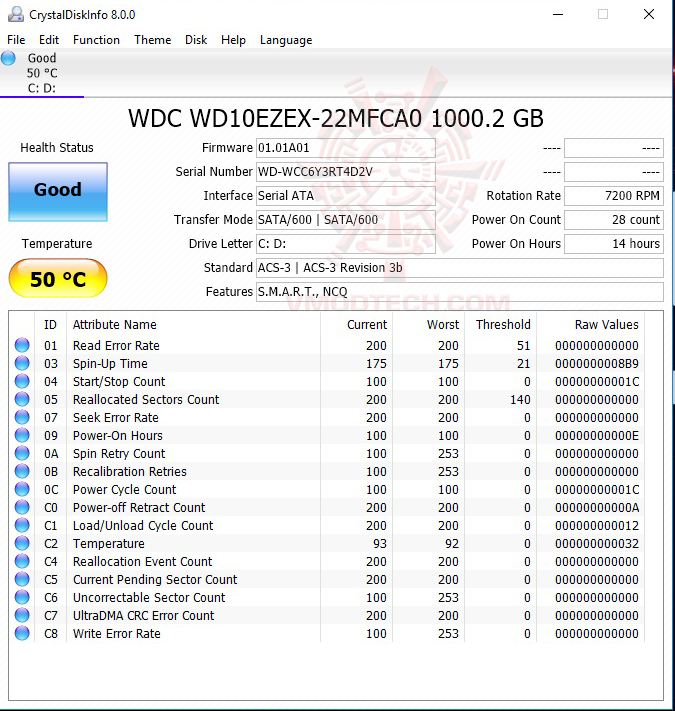The width and height of the screenshot is (675, 711).
Task: Open the Function menu
Action: pos(96,40)
